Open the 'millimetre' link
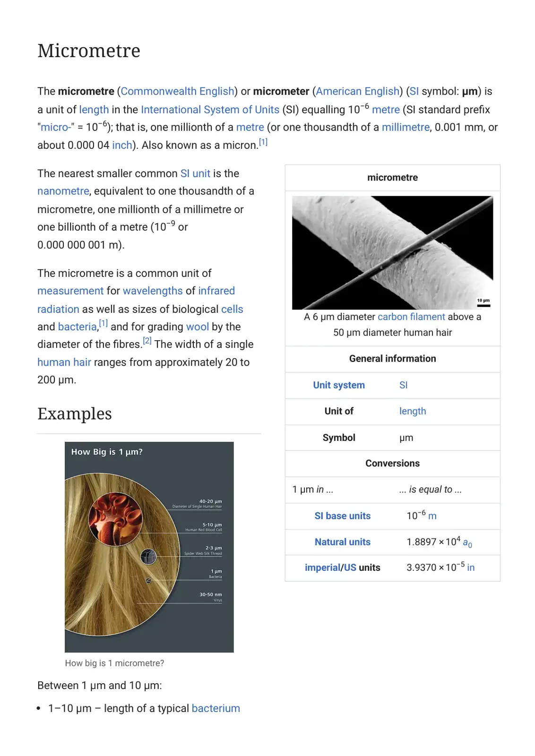Image resolution: width=535 pixels, height=756 pixels. tap(406, 127)
